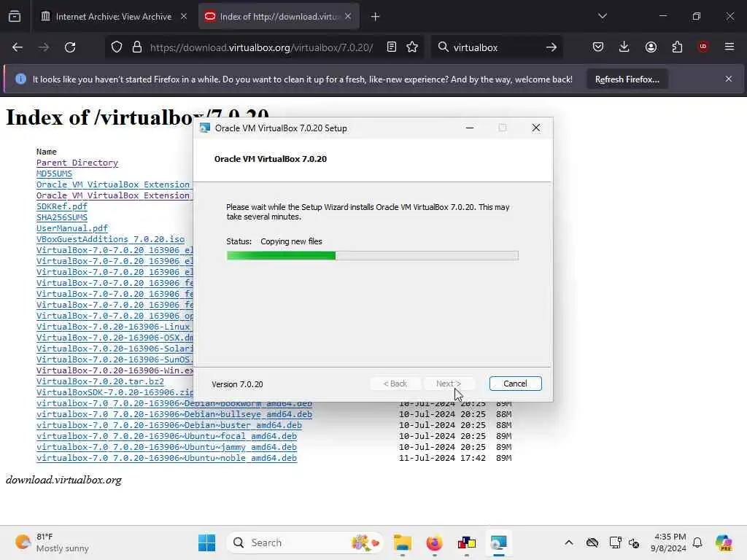The width and height of the screenshot is (747, 560).
Task: Click the colorful blocks taskbar app icon
Action: 466,542
